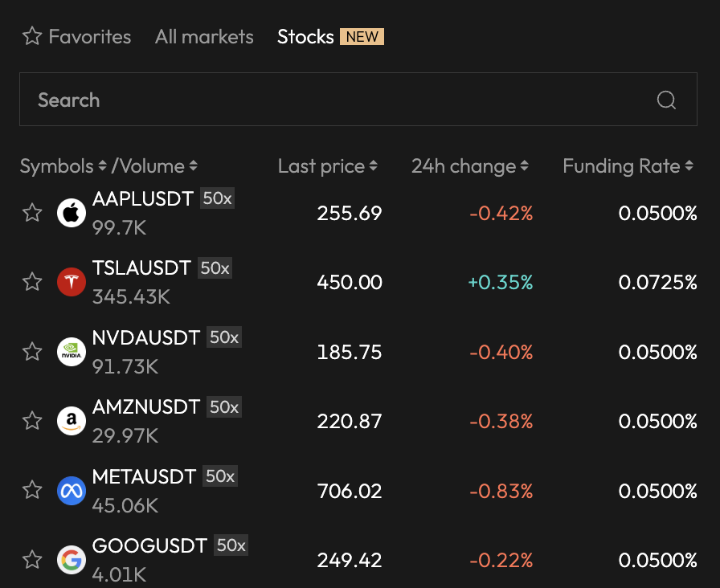The image size is (720, 588).
Task: Switch to the All markets tab
Action: [x=204, y=37]
